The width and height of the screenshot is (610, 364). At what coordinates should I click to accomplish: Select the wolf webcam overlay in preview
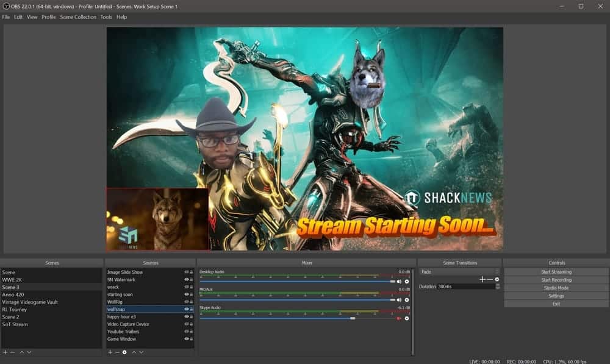tap(157, 219)
